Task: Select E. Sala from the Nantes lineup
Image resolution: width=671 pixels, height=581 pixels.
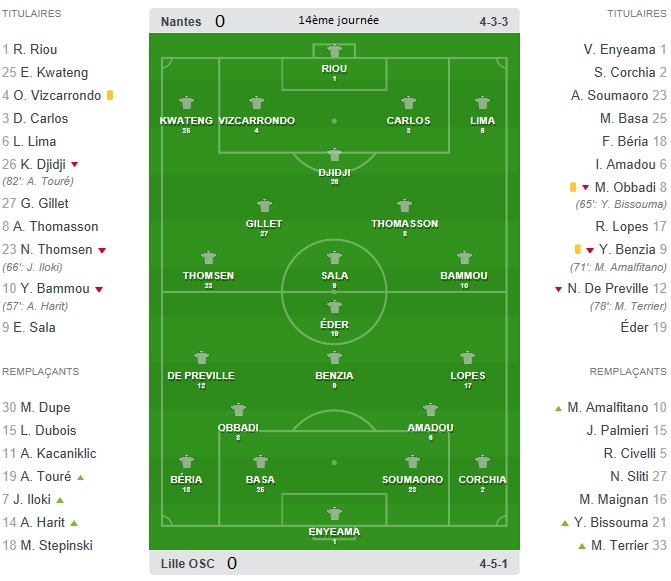Action: [29, 327]
